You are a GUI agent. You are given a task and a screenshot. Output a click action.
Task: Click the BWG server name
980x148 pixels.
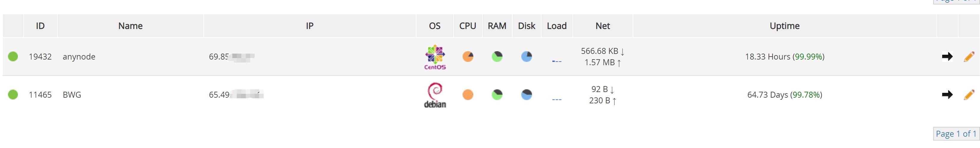click(x=71, y=95)
